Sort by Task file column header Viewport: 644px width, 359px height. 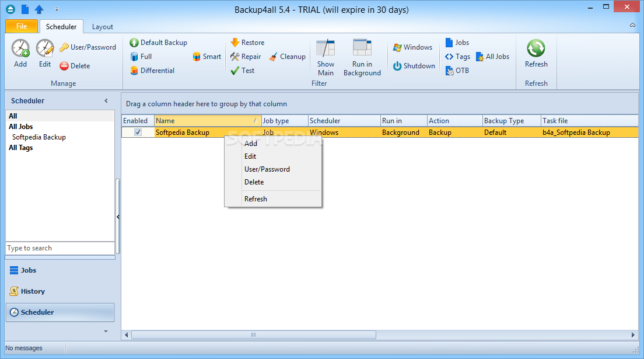coord(590,120)
